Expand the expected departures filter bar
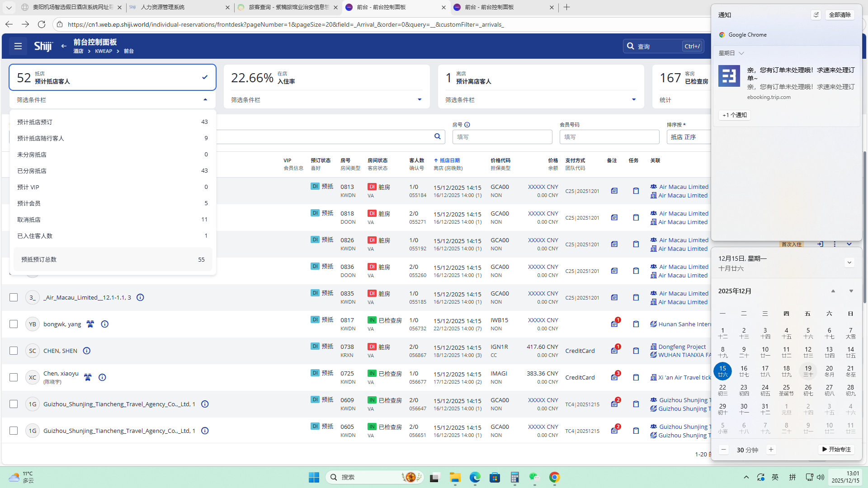Viewport: 868px width, 488px height. point(633,99)
